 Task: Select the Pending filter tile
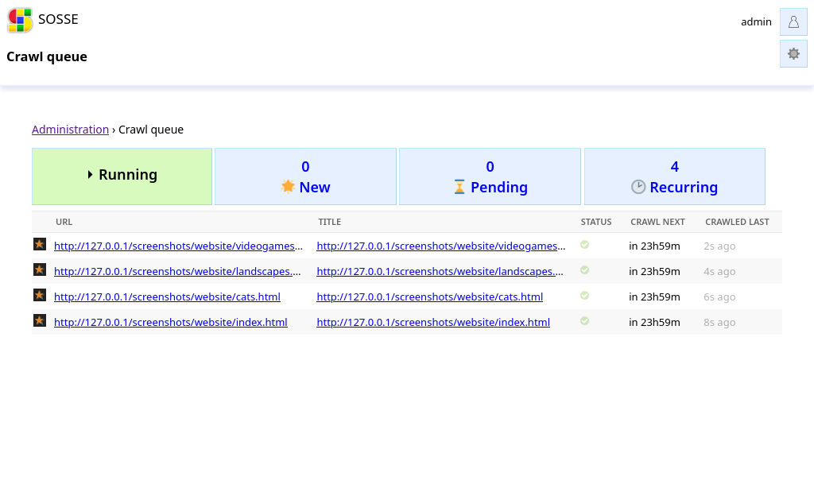490,176
